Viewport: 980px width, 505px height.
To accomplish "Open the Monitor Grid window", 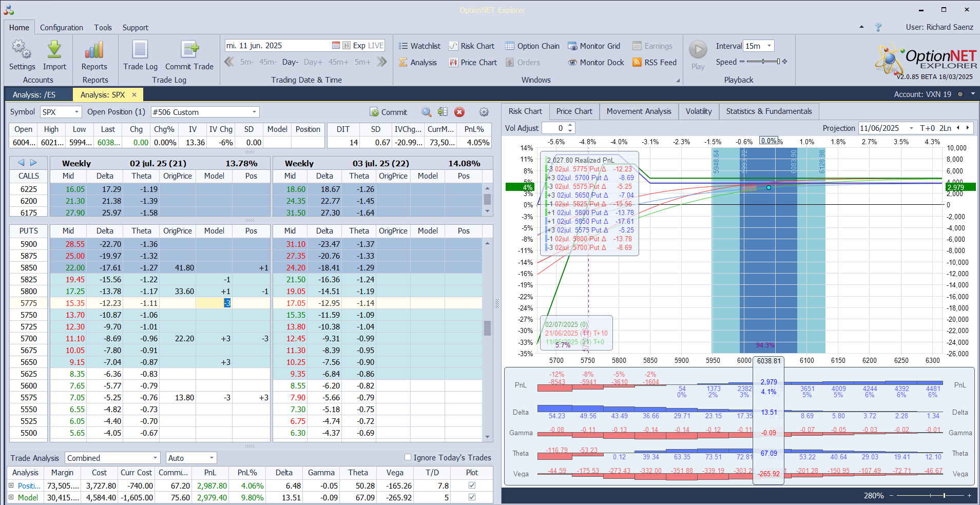I will [x=594, y=46].
